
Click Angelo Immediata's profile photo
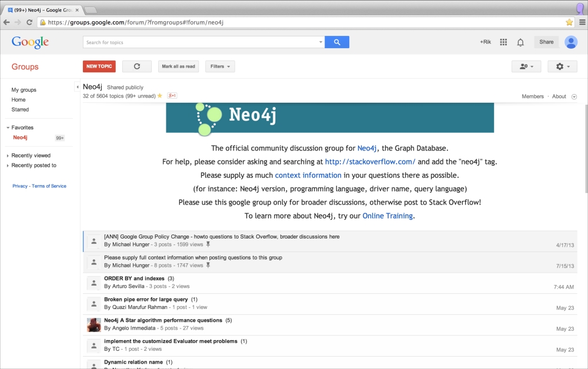pyautogui.click(x=93, y=325)
